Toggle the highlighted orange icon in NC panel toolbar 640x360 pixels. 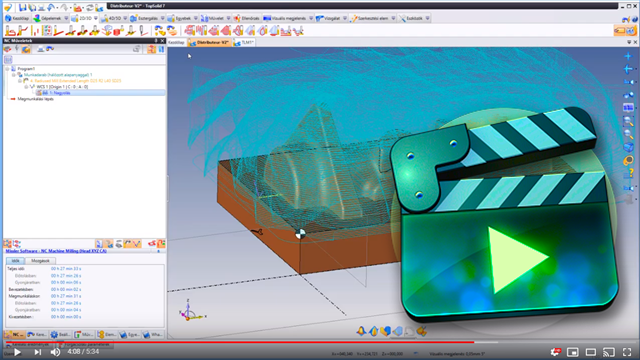coord(26,49)
